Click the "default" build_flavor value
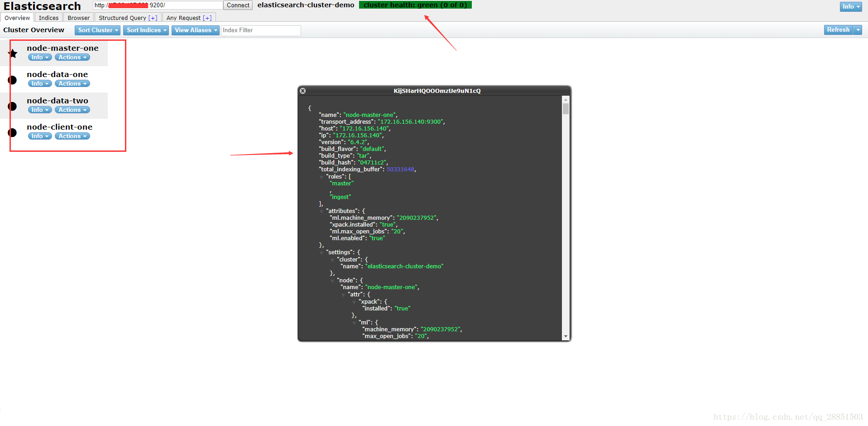Screen dimensions: 868x426 coord(372,149)
